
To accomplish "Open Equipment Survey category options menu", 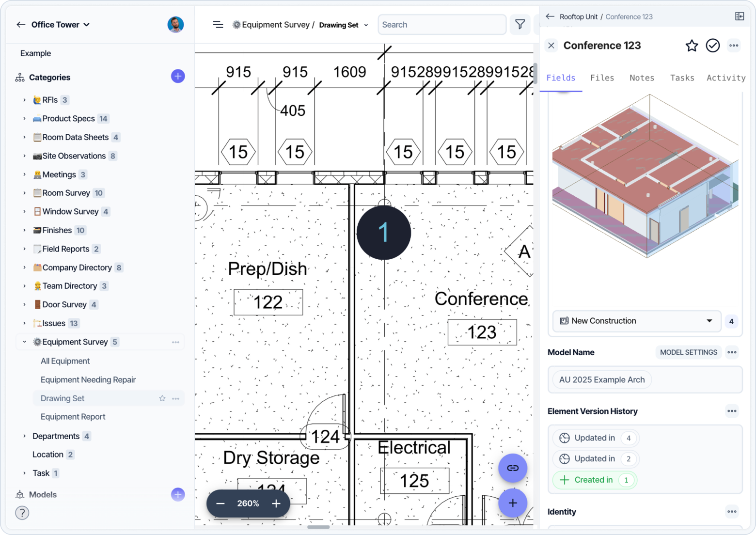I will [x=175, y=342].
